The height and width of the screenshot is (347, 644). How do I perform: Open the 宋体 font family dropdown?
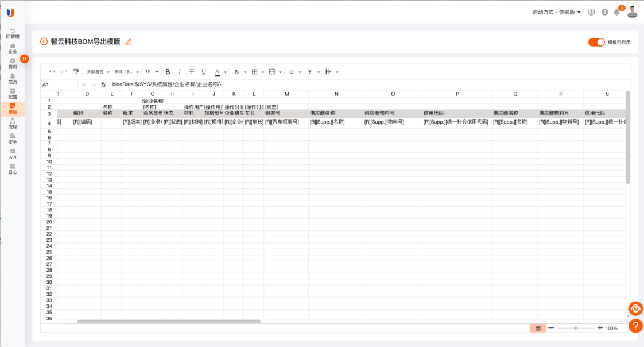coord(126,72)
